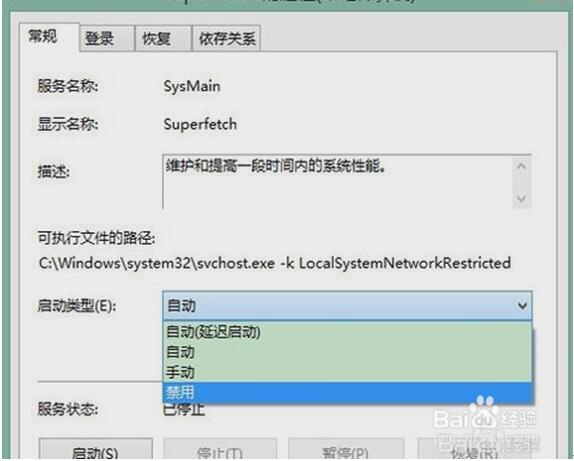Screen dimensions: 574x461
Task: Open the 依存关系 tab
Action: (227, 38)
